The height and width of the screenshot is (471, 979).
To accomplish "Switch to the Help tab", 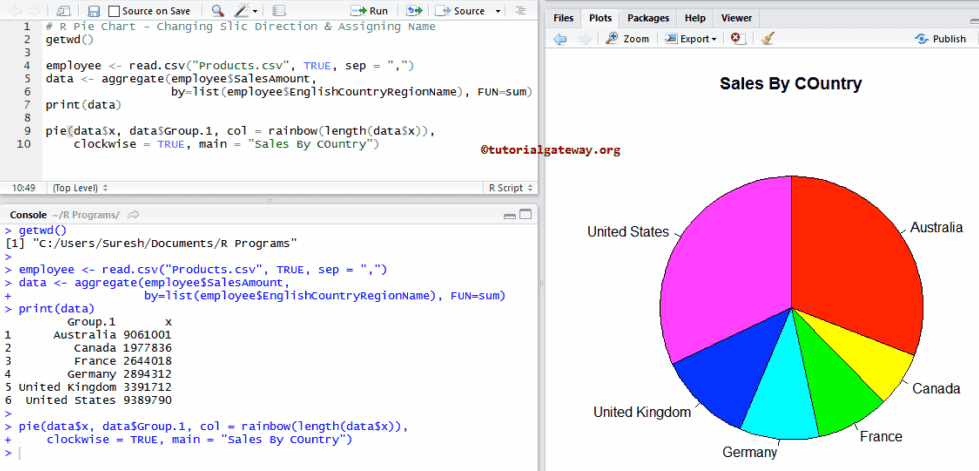I will [x=695, y=18].
